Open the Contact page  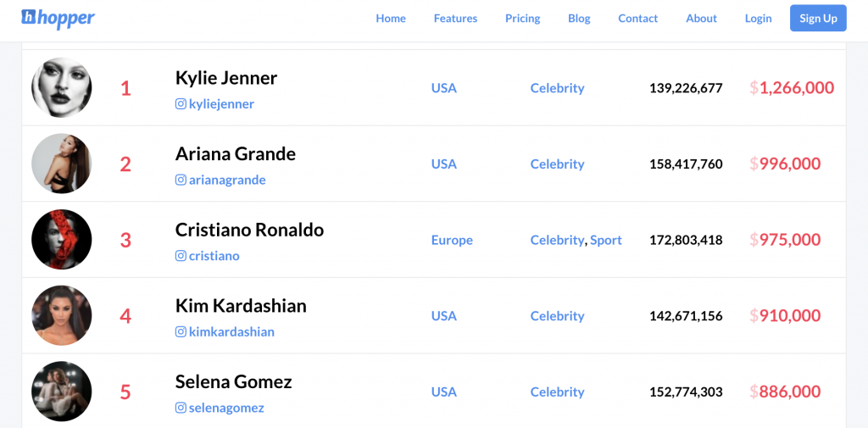637,19
